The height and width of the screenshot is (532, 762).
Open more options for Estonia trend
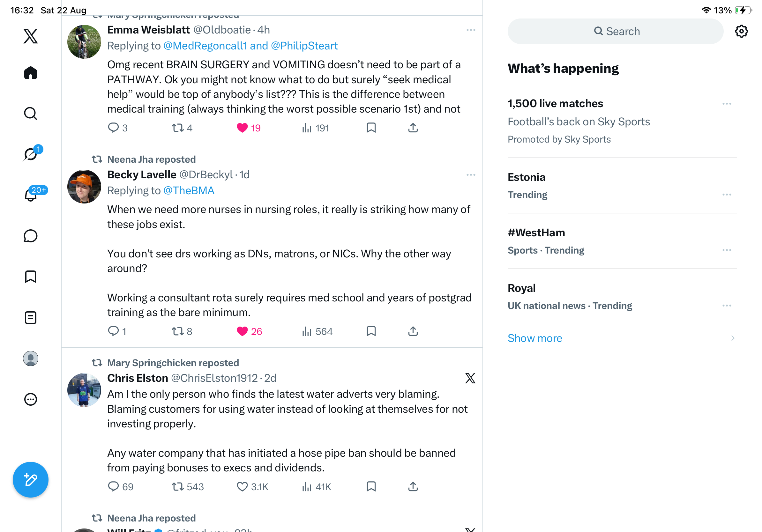point(727,195)
